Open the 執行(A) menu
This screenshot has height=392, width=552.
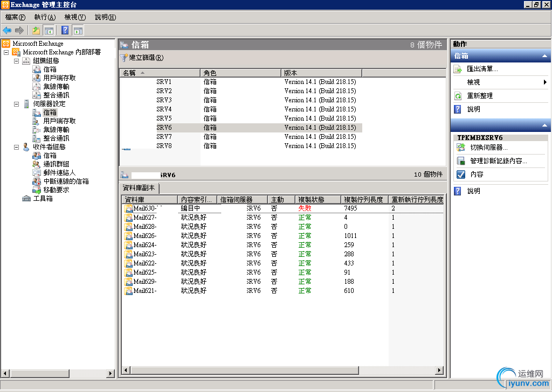(45, 17)
